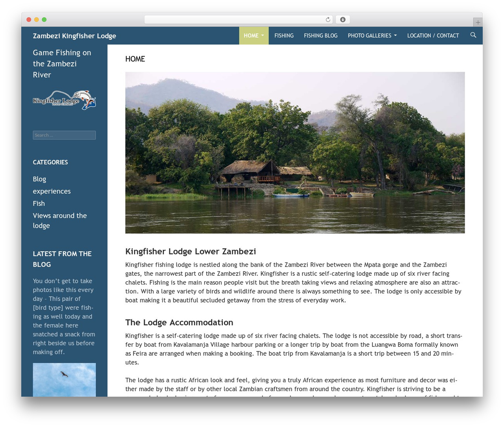Open the Blog category link
The height and width of the screenshot is (427, 504).
(x=39, y=179)
